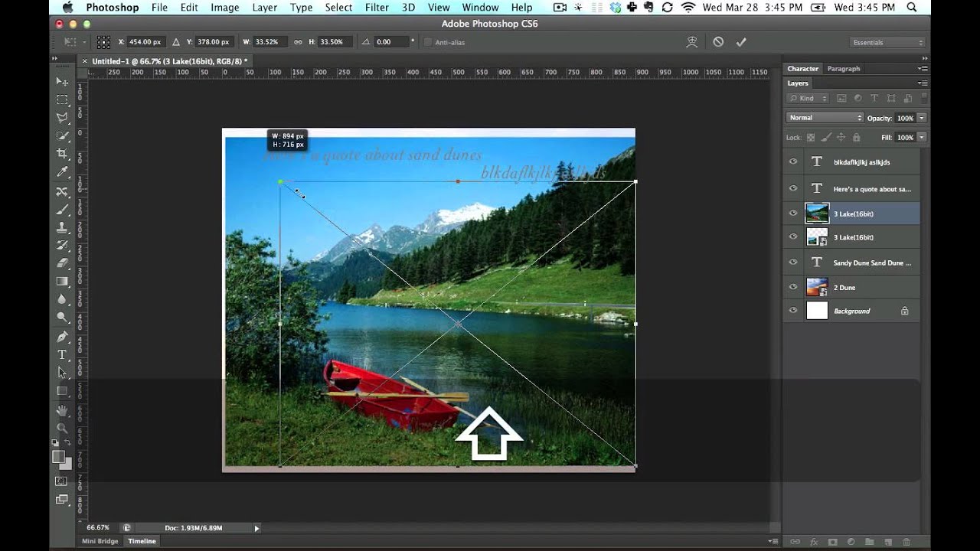Switch to warp mode icon
Viewport: 980px width, 551px height.
tap(692, 42)
